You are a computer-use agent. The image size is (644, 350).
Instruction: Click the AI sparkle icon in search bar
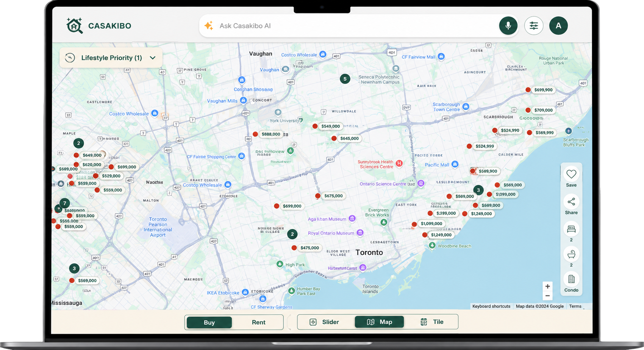pyautogui.click(x=209, y=26)
